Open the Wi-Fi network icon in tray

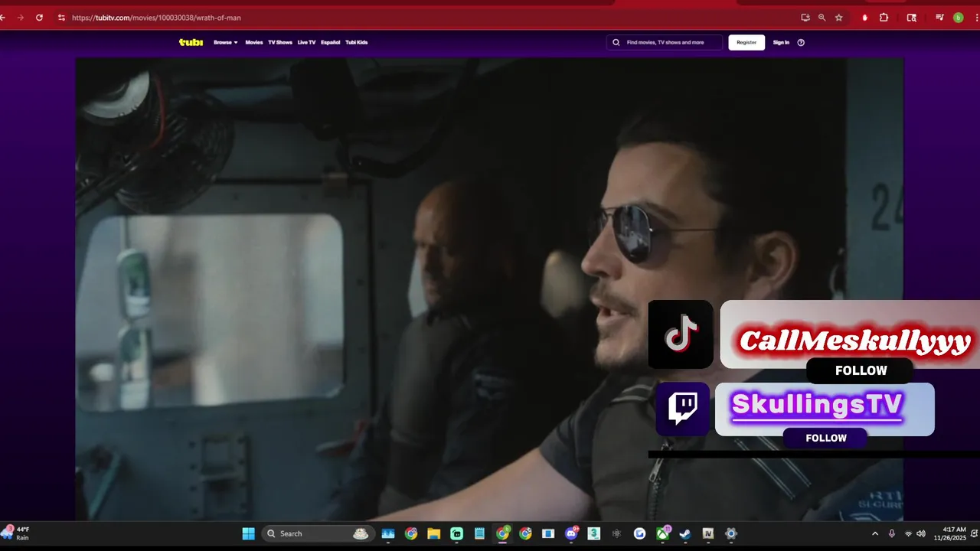(x=909, y=533)
